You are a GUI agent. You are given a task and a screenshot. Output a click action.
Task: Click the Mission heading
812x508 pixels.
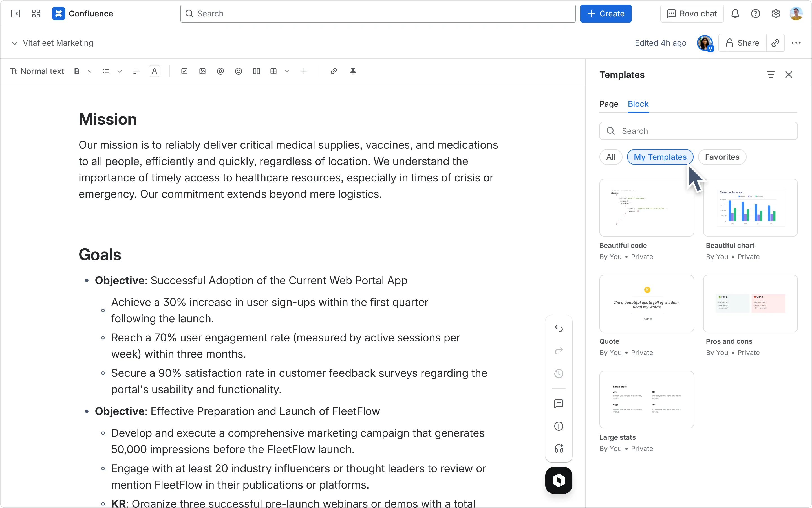coord(108,119)
